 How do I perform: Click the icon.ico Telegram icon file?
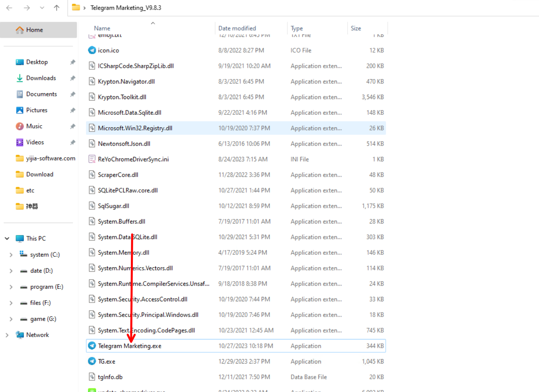pyautogui.click(x=92, y=51)
